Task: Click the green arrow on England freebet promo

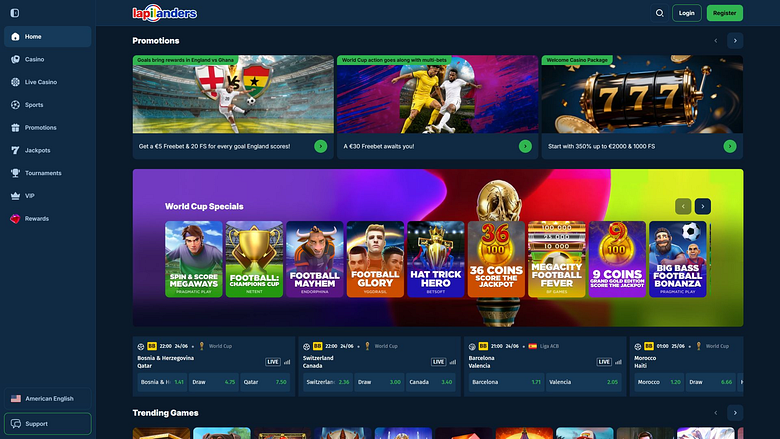Action: 320,146
